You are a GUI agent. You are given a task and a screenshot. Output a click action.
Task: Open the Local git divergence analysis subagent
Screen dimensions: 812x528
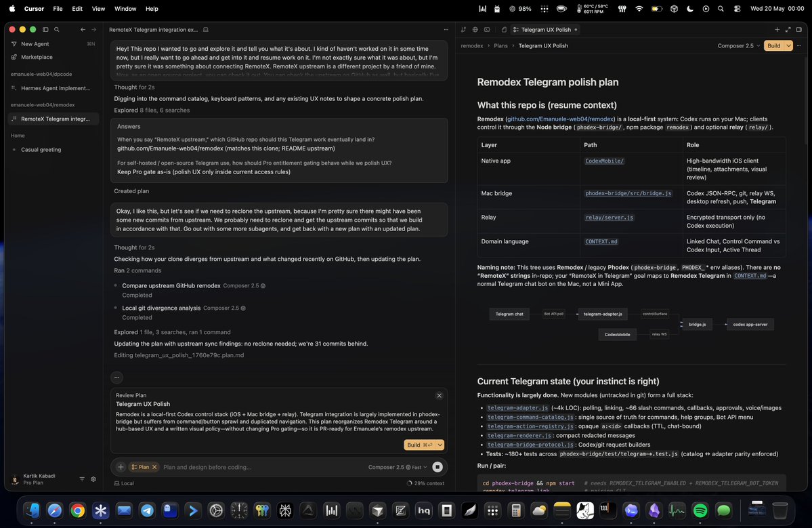click(x=161, y=308)
